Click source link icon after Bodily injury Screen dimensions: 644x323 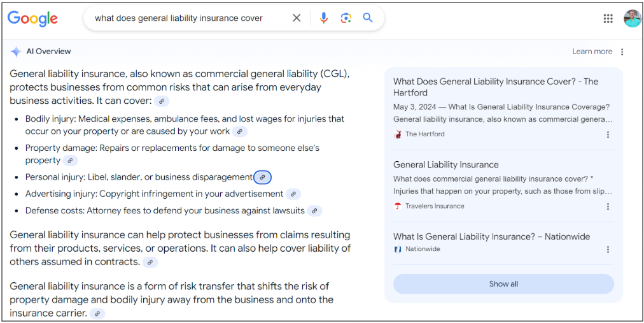tap(239, 132)
